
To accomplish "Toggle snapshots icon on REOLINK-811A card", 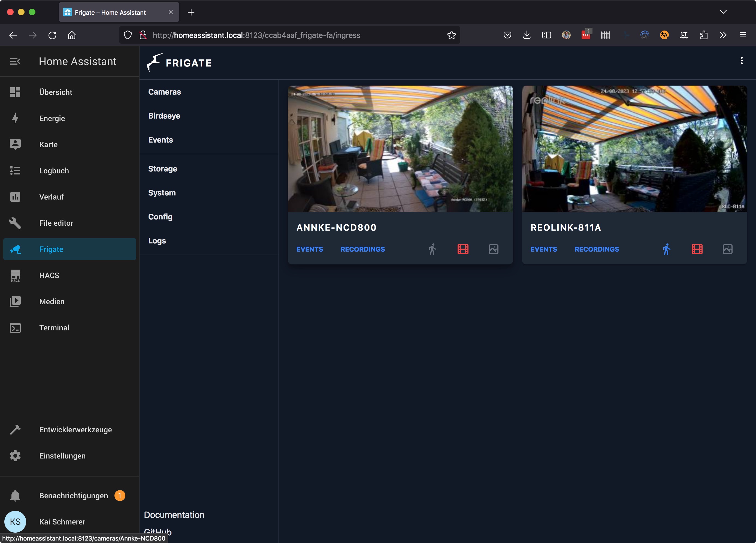I will click(727, 249).
